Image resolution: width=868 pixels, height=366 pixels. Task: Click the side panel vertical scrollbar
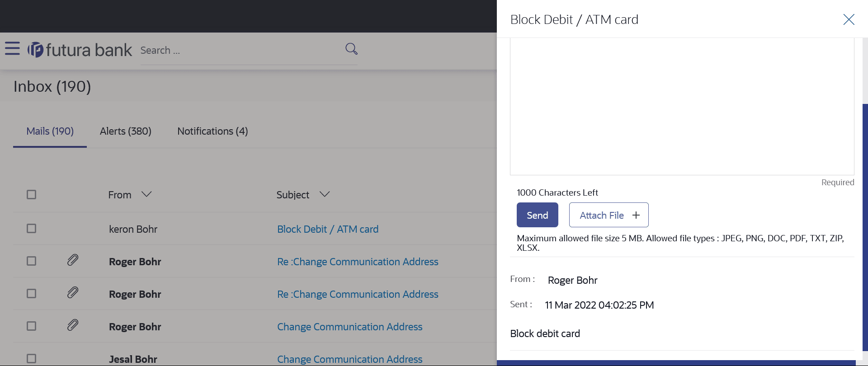(865, 226)
